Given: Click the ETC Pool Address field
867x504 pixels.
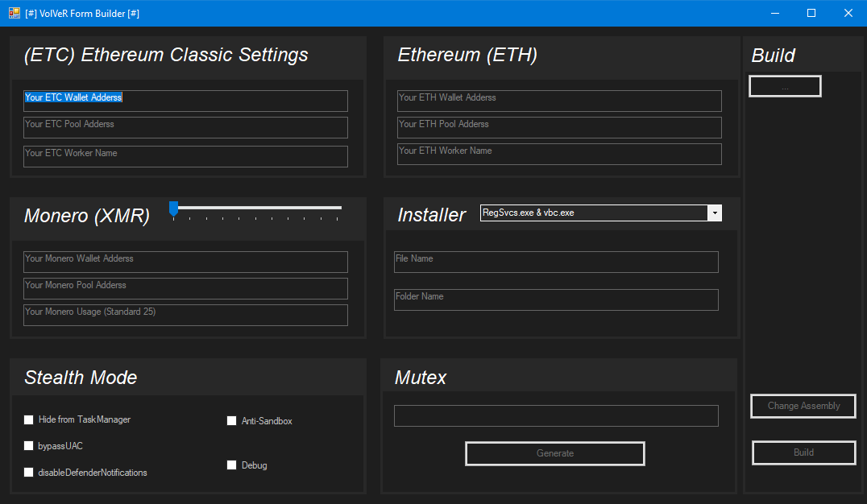Looking at the screenshot, I should 186,128.
